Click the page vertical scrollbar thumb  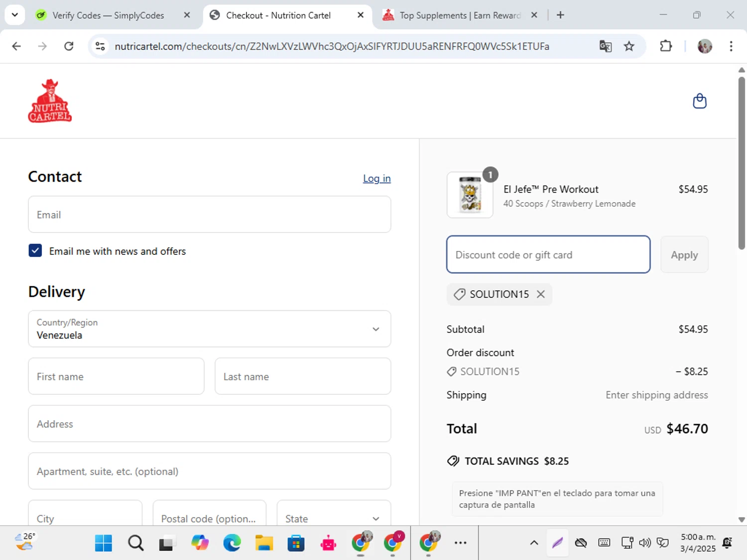742,163
